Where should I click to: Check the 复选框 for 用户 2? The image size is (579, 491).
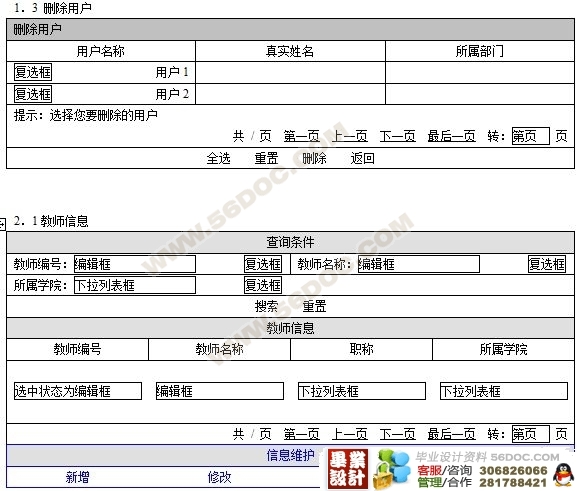point(33,94)
